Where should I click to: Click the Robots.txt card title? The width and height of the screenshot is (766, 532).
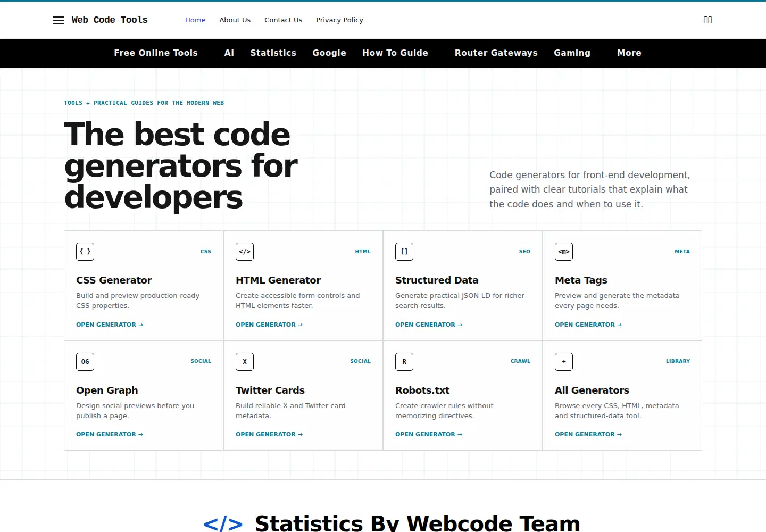click(x=422, y=390)
